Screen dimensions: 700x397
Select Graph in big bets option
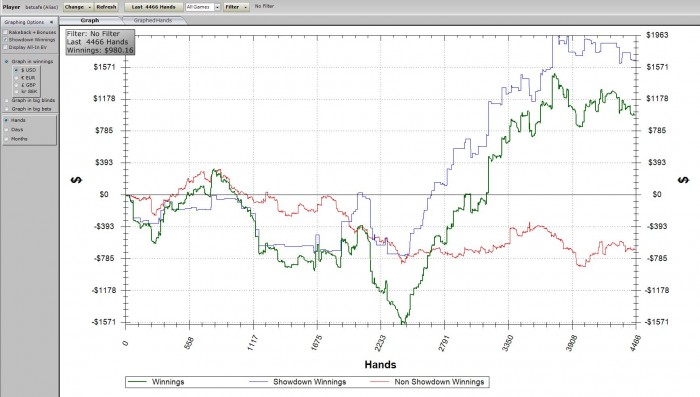(6, 109)
